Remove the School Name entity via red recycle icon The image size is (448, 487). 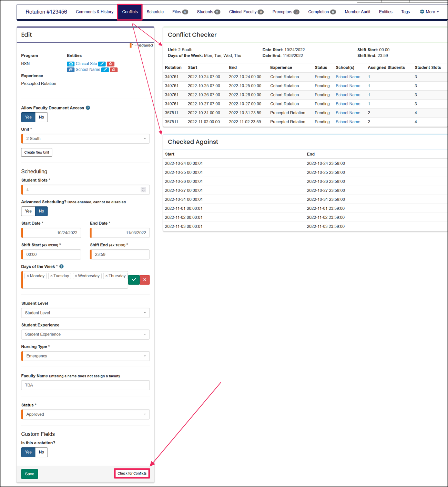point(114,70)
